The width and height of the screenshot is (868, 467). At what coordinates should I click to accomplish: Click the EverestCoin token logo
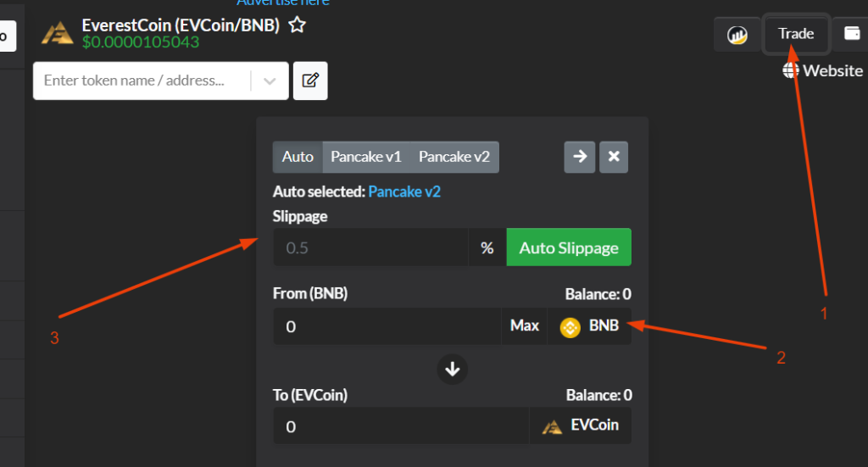[57, 33]
